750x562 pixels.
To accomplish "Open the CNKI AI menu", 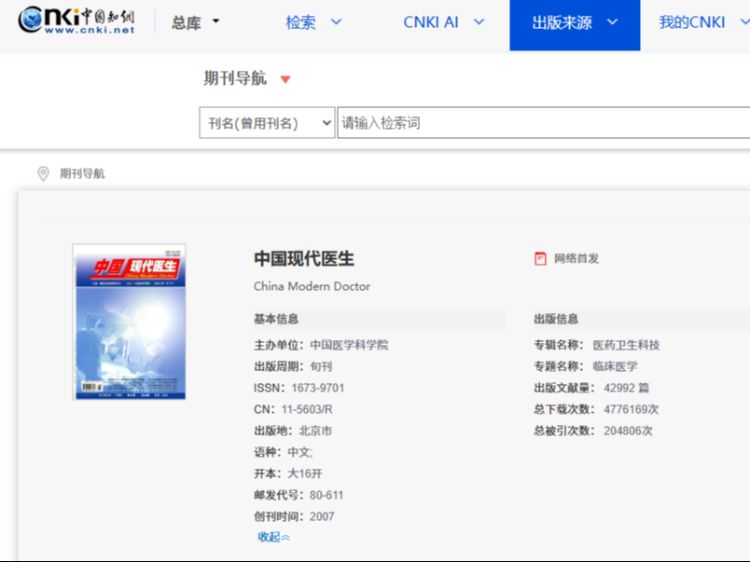I will pyautogui.click(x=443, y=22).
